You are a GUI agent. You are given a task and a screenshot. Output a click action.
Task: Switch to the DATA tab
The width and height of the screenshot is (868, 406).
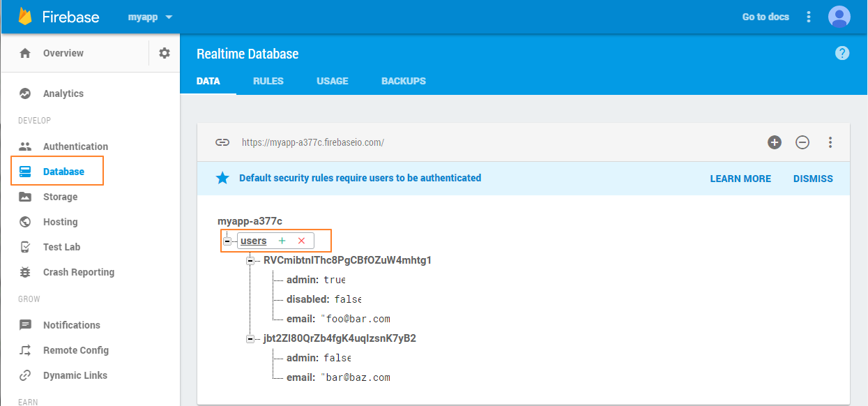[208, 81]
